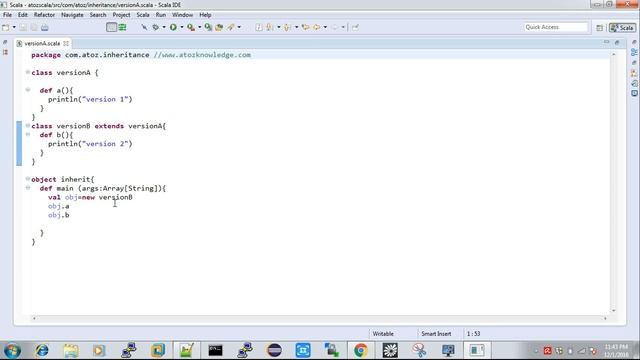Open the Help menu
640x360 pixels.
coord(205,15)
